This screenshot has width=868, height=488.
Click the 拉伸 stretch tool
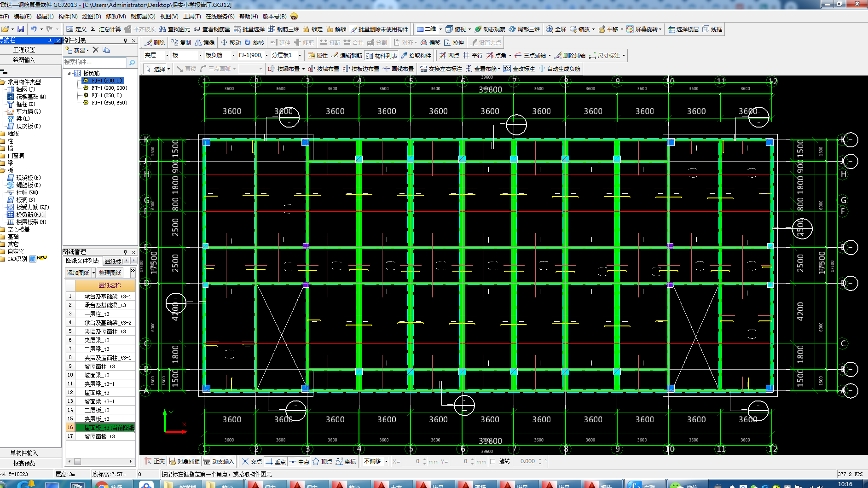(454, 42)
